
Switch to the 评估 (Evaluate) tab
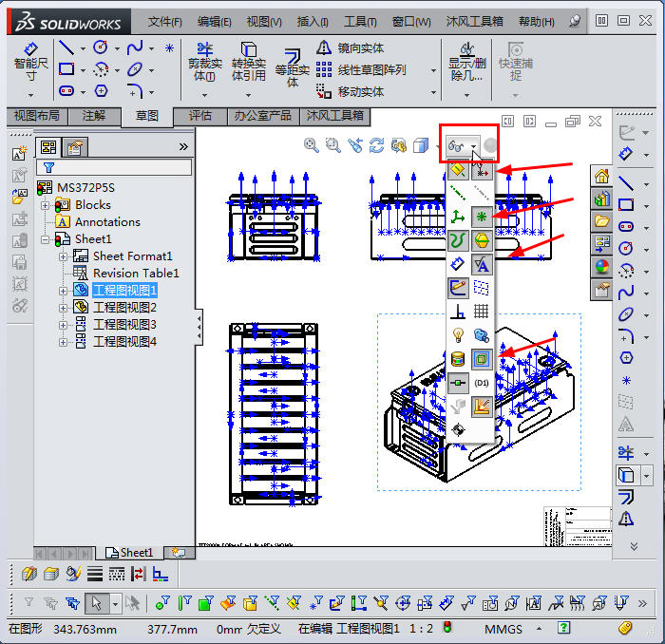(200, 116)
